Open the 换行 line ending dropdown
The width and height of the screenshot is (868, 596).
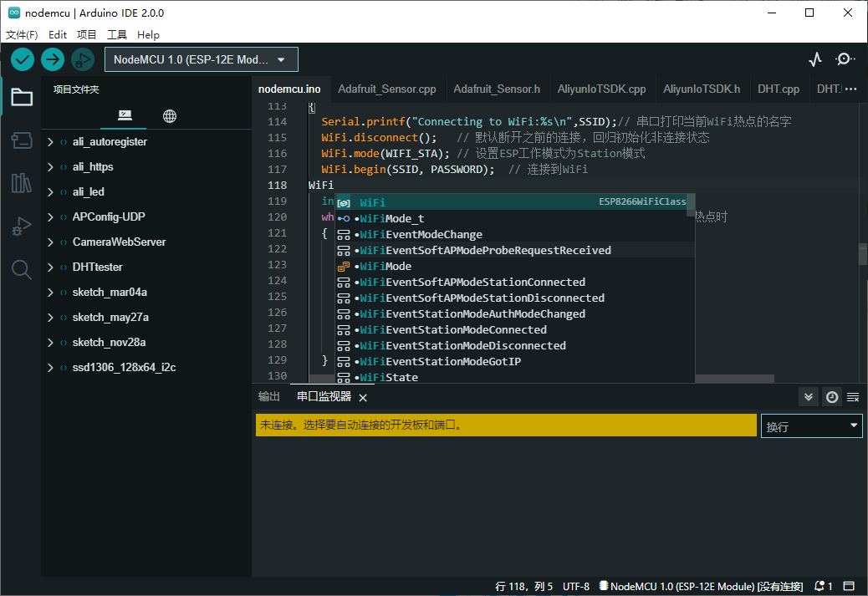[x=811, y=426]
